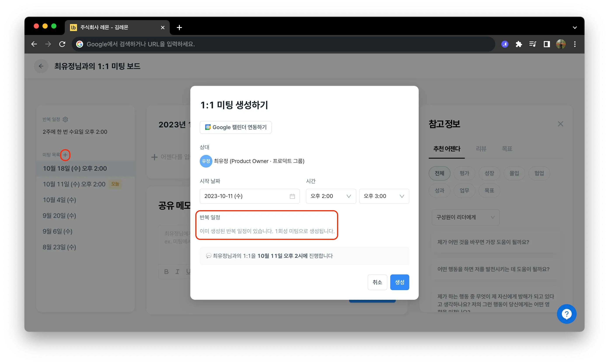Select the 업무 filter chip
This screenshot has height=364, width=609.
tap(464, 190)
